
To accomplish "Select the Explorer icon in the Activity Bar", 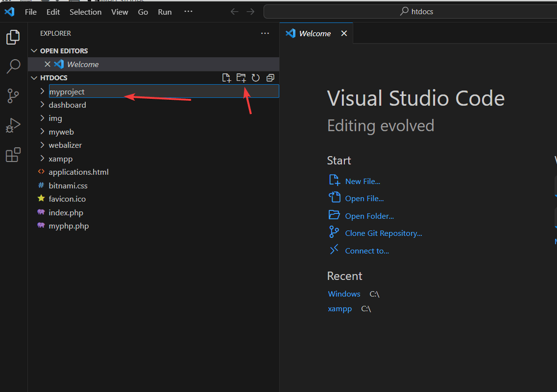I will [13, 37].
